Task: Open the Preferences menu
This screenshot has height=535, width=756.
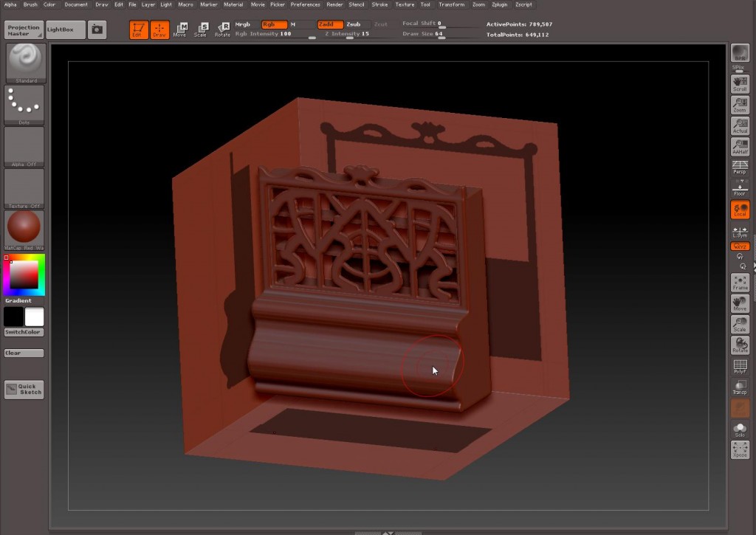Action: [305, 4]
